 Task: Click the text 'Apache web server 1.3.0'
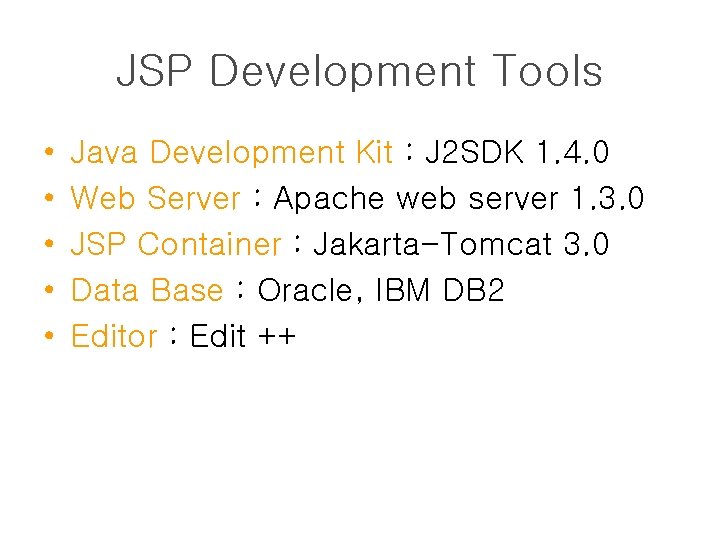coord(459,198)
